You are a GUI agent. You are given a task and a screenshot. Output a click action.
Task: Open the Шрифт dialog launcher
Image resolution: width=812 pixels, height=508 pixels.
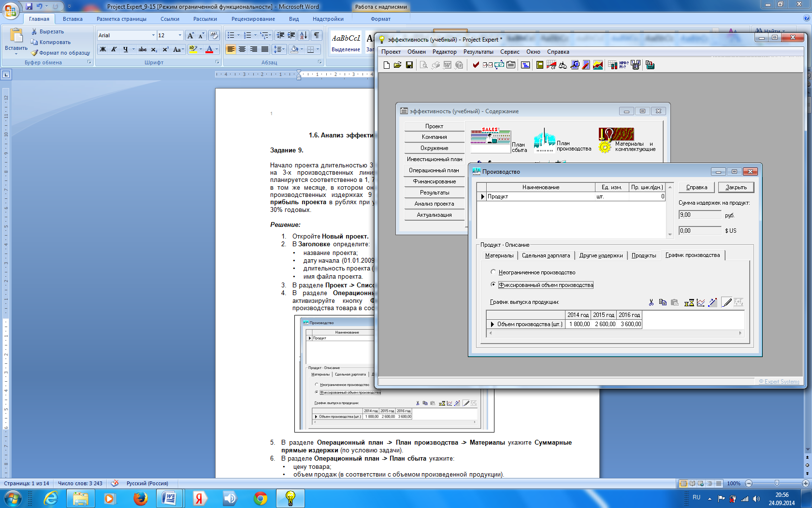217,62
